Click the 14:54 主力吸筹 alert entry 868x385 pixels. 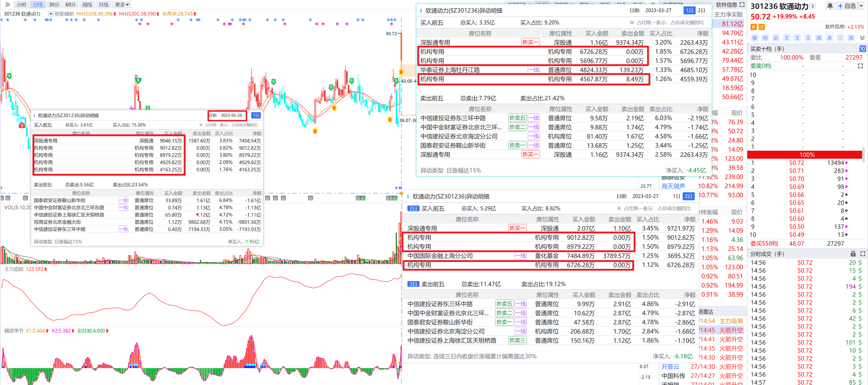(721, 321)
